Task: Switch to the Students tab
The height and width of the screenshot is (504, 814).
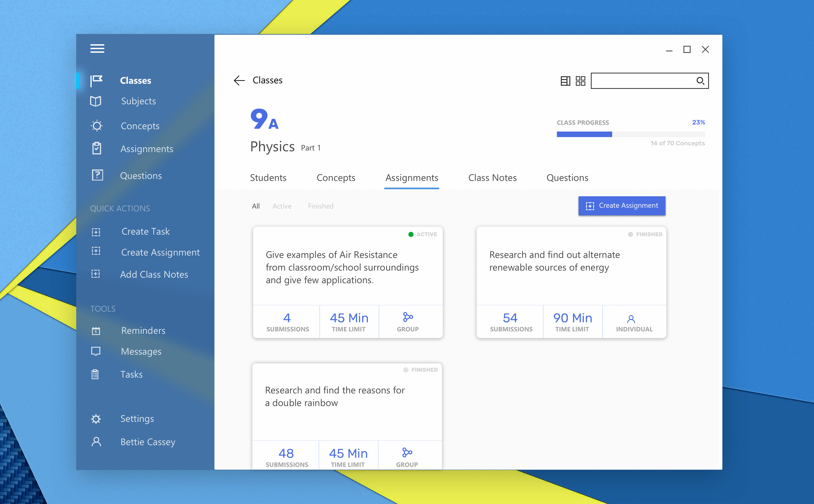Action: coord(268,178)
